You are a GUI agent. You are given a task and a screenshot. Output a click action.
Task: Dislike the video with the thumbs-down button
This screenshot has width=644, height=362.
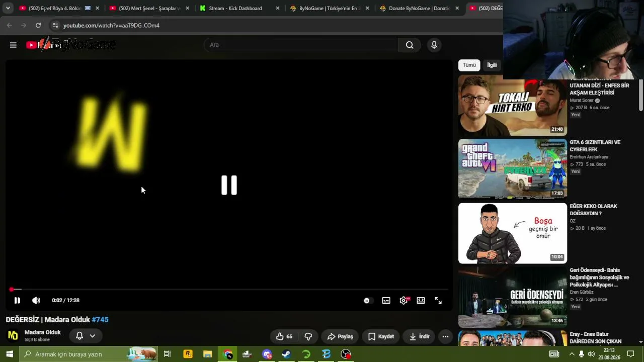coord(308,336)
